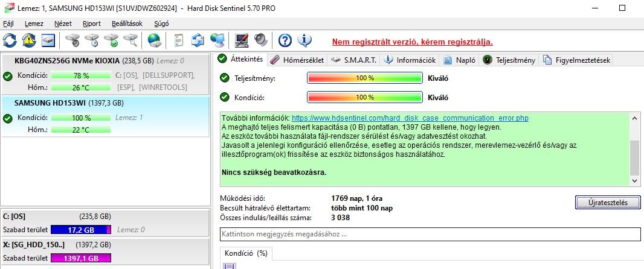Switch to the Napló tab
Image resolution: width=644 pixels, height=269 pixels.
(x=459, y=60)
